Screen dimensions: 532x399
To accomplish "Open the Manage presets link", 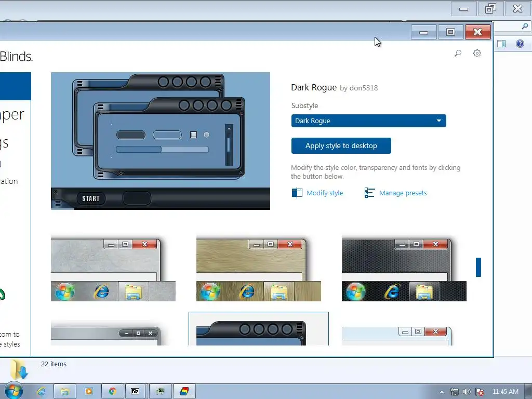I will point(403,193).
